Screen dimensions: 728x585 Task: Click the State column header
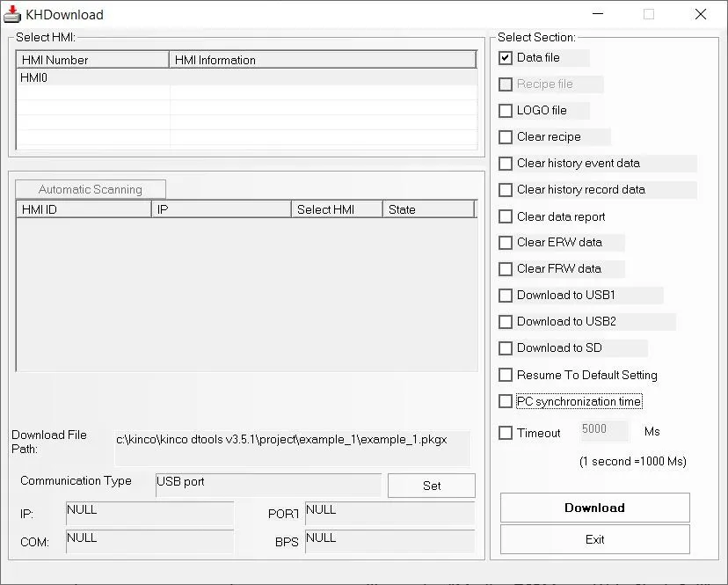(x=428, y=209)
